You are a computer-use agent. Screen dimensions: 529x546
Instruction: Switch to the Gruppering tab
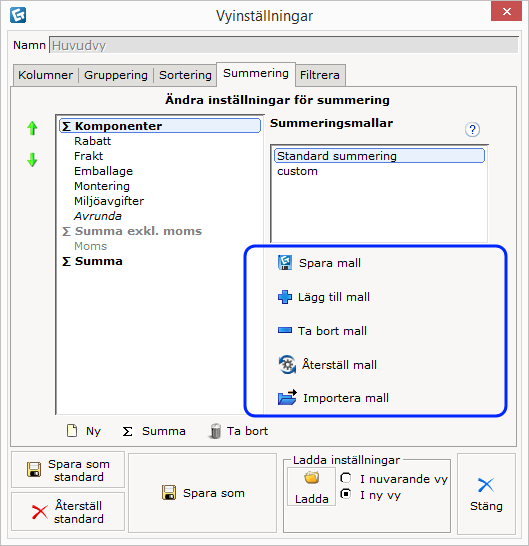[x=116, y=75]
